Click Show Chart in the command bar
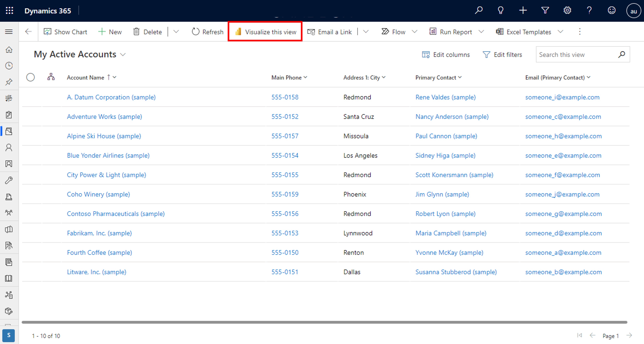Viewport: 644px width, 344px height. pyautogui.click(x=66, y=32)
